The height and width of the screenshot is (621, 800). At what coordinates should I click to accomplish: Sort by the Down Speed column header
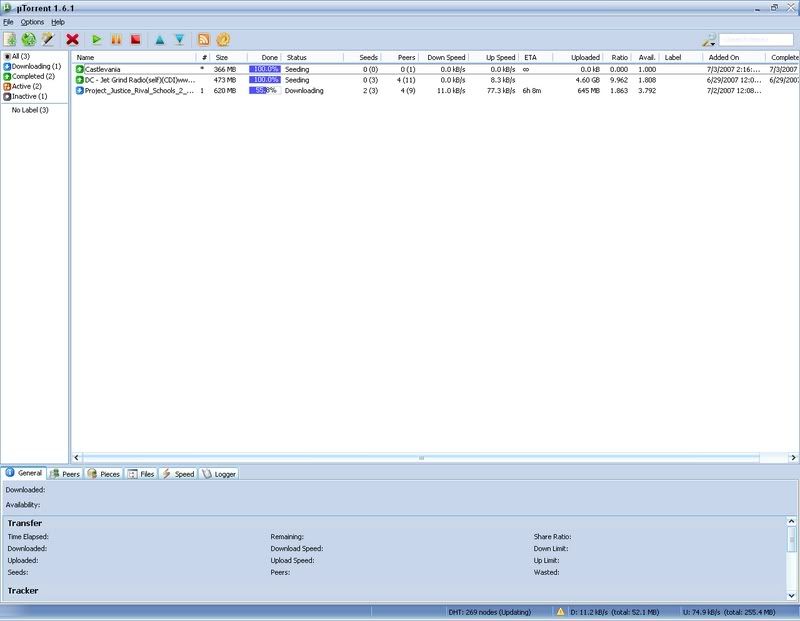click(x=444, y=58)
